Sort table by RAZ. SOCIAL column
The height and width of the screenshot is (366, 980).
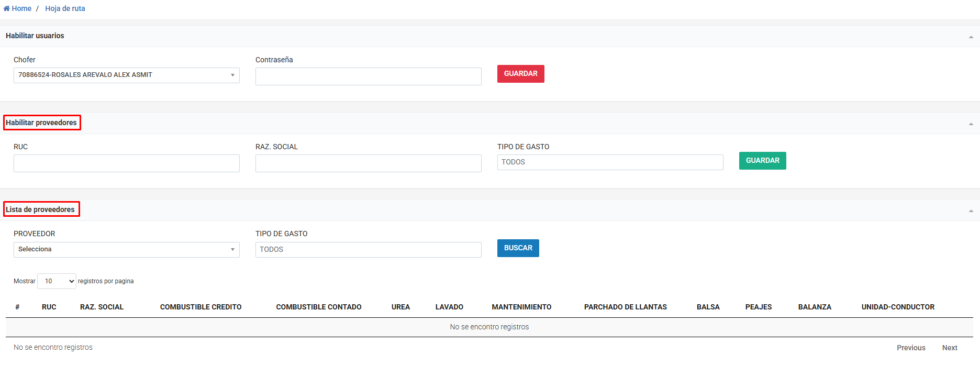pos(102,307)
